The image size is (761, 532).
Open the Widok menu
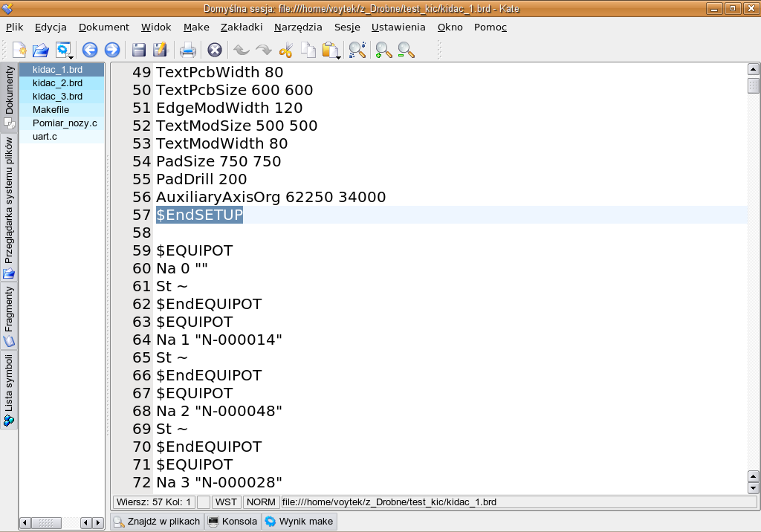(x=156, y=27)
